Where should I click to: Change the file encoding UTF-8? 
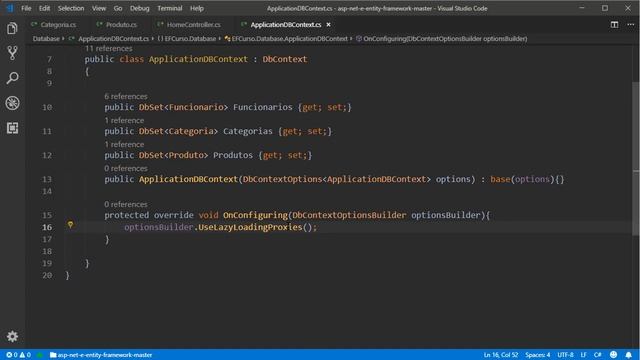click(x=565, y=355)
